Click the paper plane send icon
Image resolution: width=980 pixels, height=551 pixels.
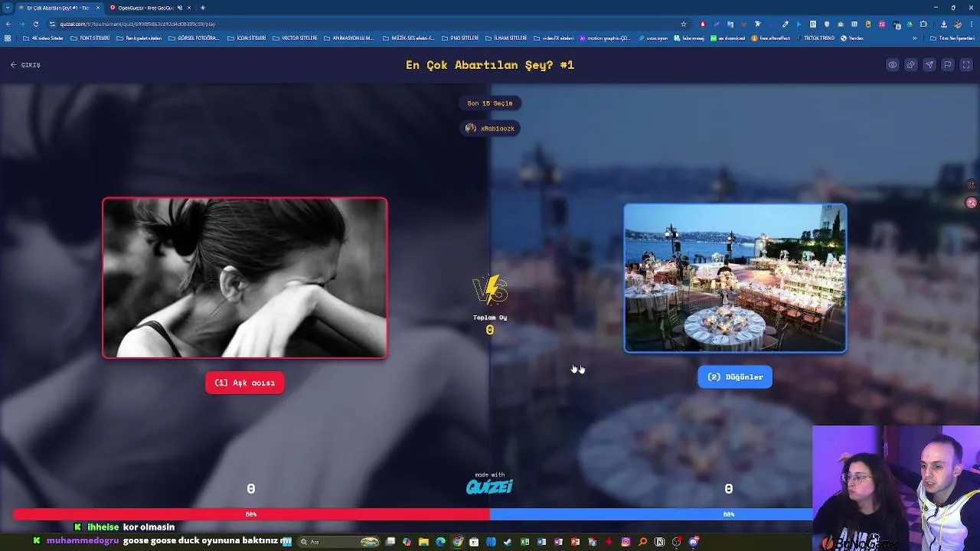pyautogui.click(x=929, y=65)
